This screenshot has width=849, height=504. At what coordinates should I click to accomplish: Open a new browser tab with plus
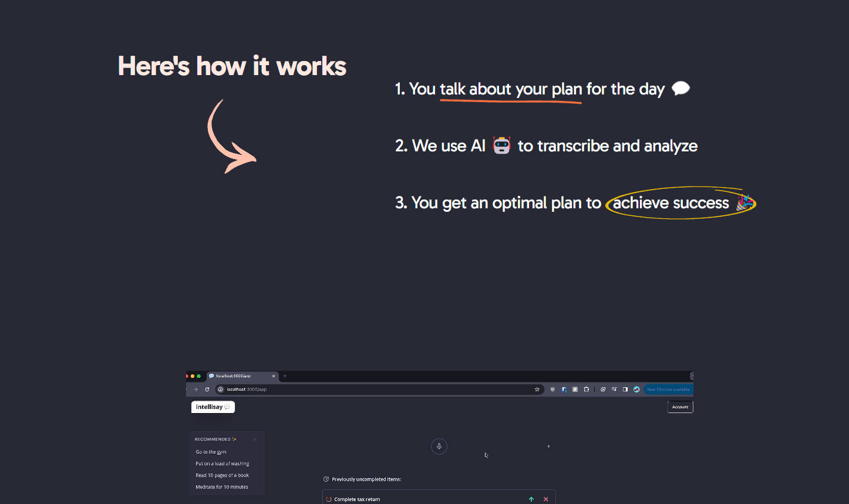(x=285, y=376)
